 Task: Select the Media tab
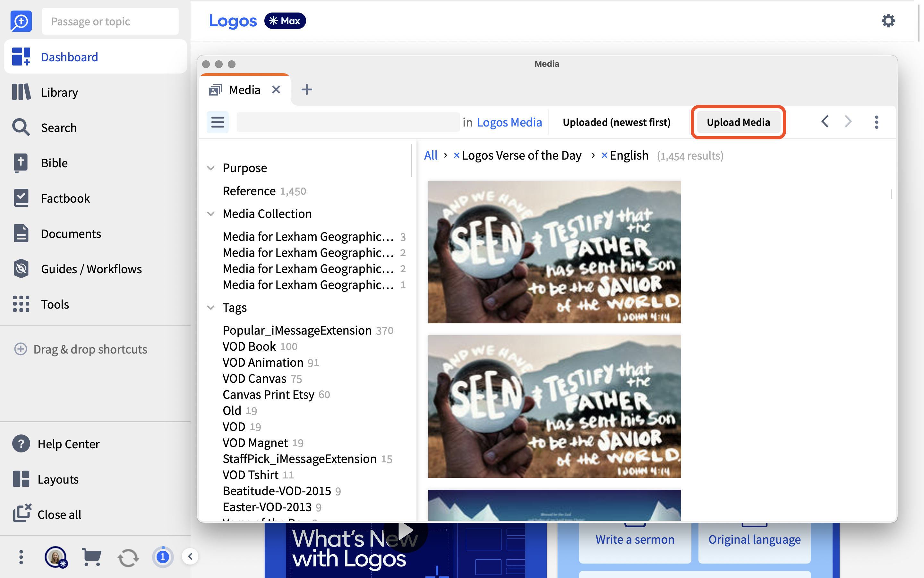(x=244, y=90)
